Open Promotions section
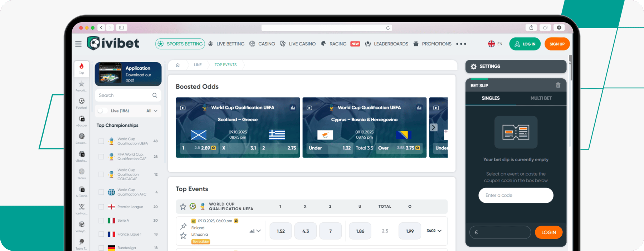This screenshot has height=251, width=644. coord(432,44)
